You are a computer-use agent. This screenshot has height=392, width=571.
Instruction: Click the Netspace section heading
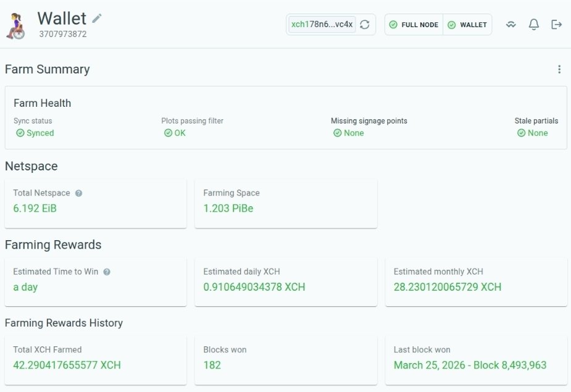tap(31, 166)
